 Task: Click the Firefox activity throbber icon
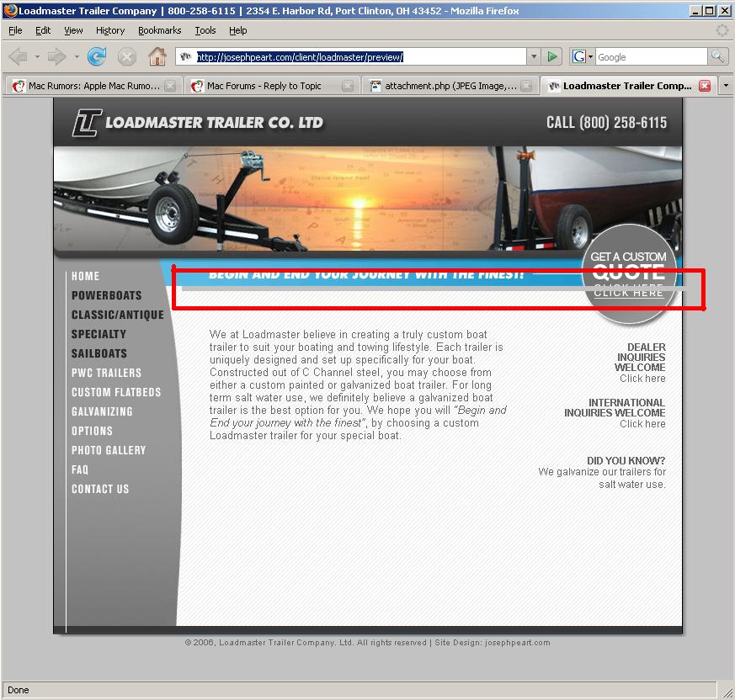pos(722,30)
